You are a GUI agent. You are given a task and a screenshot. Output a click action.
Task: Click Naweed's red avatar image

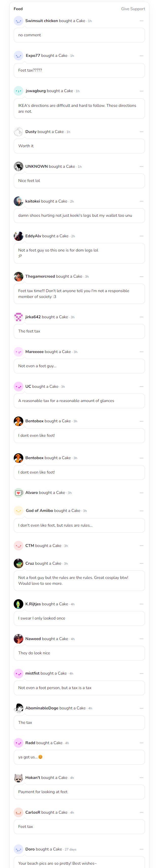tap(19, 639)
